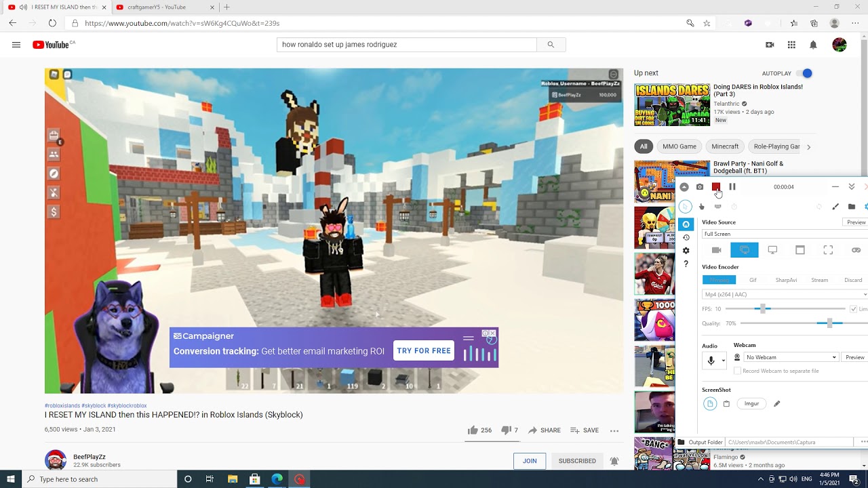This screenshot has width=868, height=488.
Task: Click the YouTube search magnifier button
Action: [x=551, y=45]
